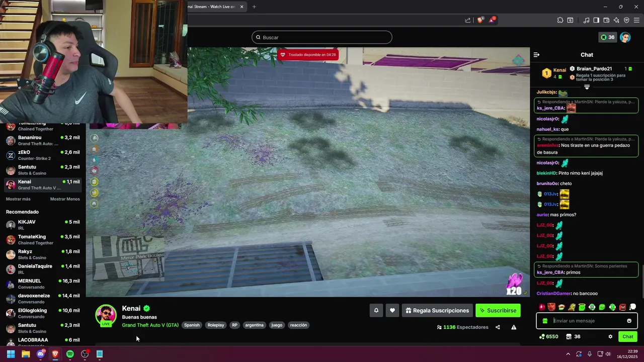
Task: Open Windows Start menu
Action: pyautogui.click(x=11, y=354)
